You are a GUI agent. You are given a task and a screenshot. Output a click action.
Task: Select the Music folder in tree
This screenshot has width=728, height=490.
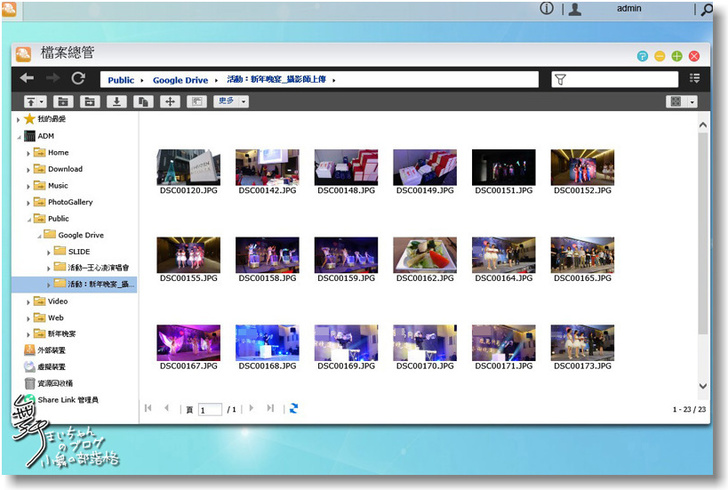[58, 185]
